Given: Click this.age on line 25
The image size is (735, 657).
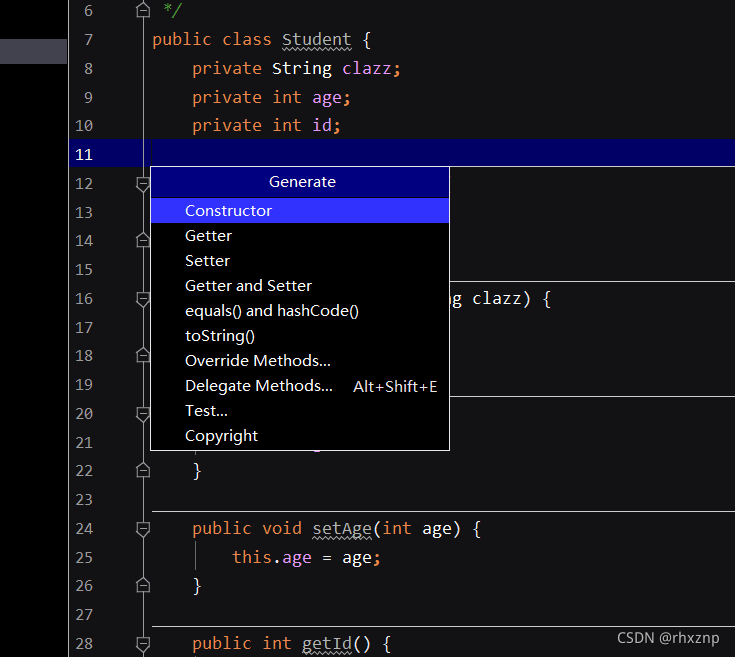Looking at the screenshot, I should pyautogui.click(x=272, y=558).
